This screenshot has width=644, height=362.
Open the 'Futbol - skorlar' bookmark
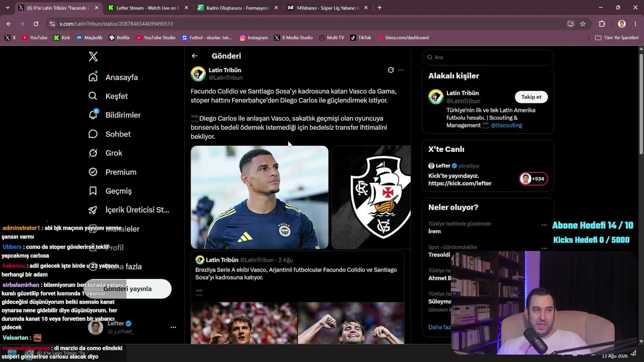coord(207,38)
